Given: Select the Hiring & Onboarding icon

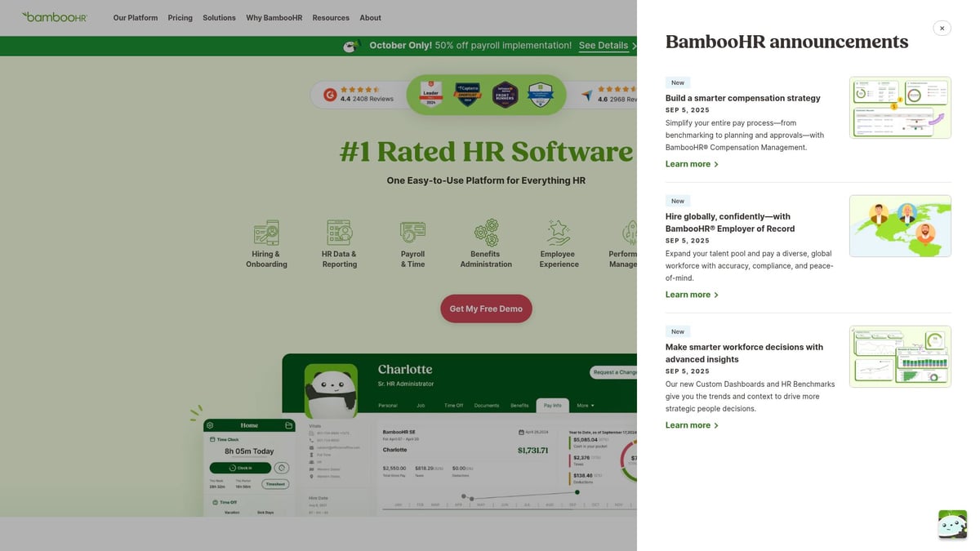Looking at the screenshot, I should tap(265, 231).
